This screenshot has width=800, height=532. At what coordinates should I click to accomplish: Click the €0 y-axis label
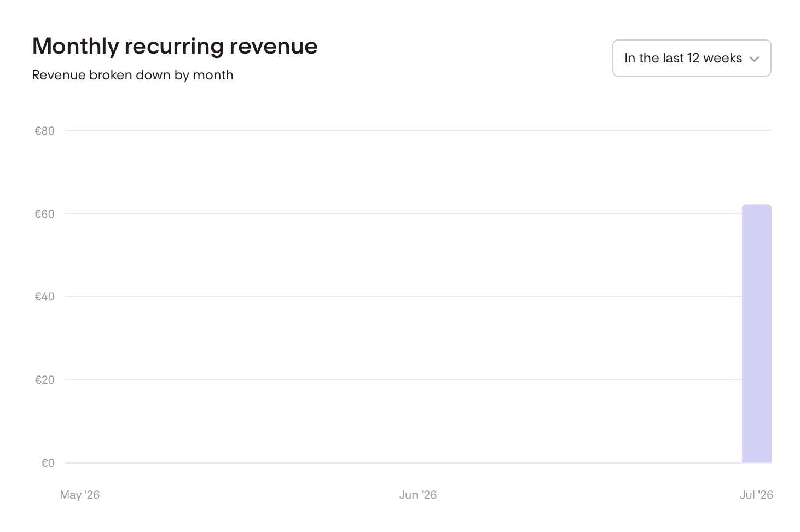point(48,463)
